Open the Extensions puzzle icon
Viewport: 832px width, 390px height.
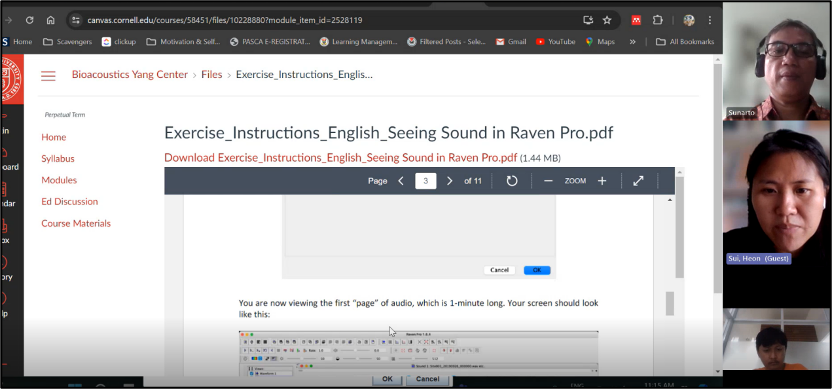click(657, 20)
